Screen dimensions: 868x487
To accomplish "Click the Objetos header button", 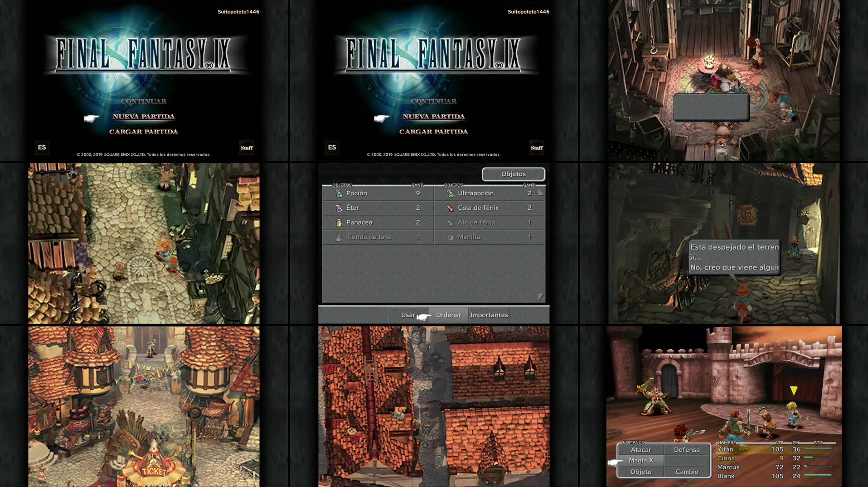I will click(514, 174).
